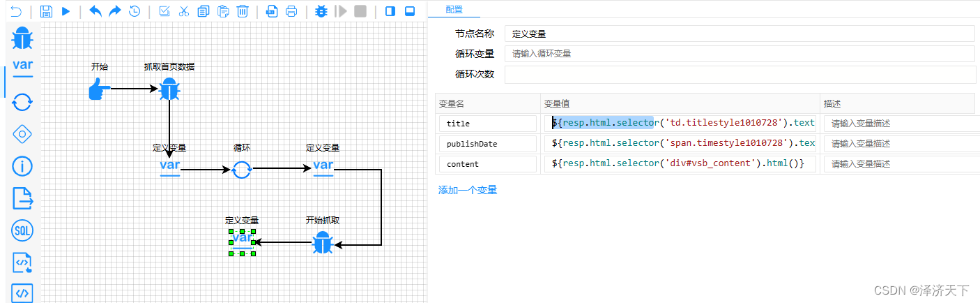
Task: Redo the action in toolbar
Action: point(115,11)
